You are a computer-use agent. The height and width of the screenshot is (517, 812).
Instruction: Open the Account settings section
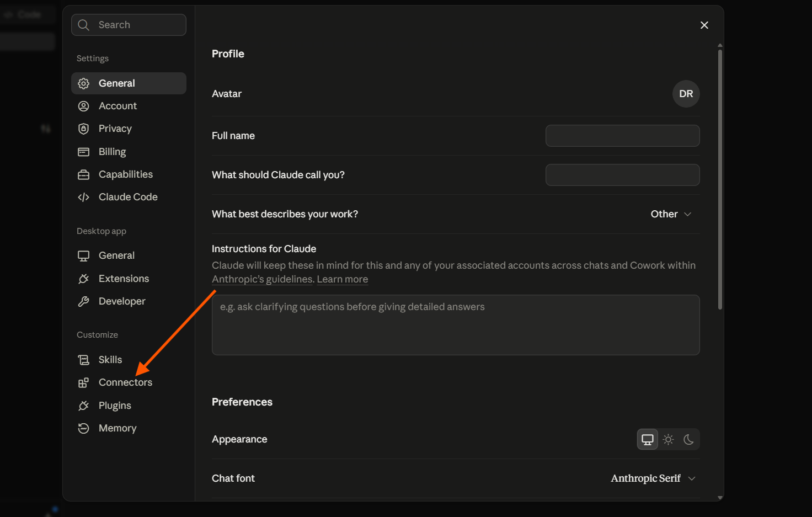(x=129, y=106)
